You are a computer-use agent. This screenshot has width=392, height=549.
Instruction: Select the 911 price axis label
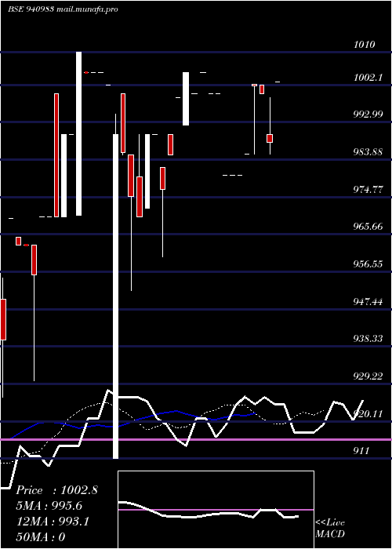point(361,451)
